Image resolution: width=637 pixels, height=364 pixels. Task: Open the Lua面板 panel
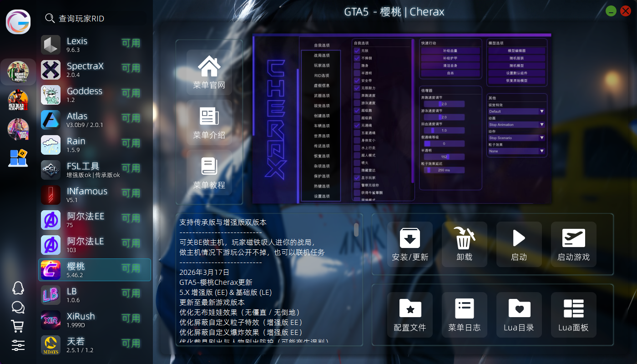pyautogui.click(x=573, y=315)
